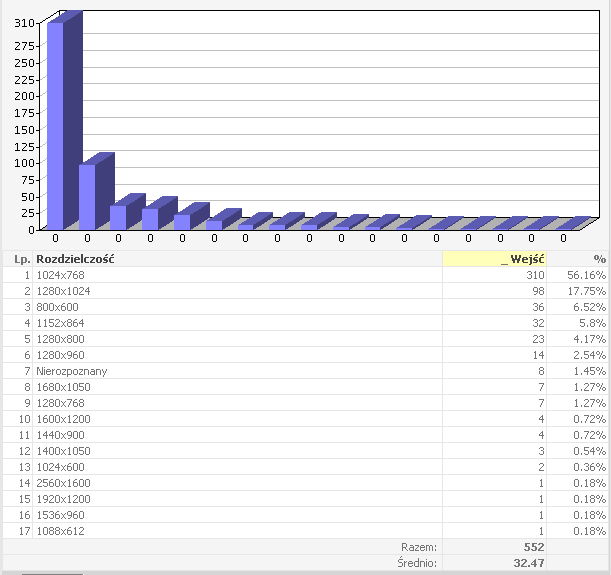Click the 3 visits value for 1400x1050
Image resolution: width=611 pixels, height=575 pixels.
(x=541, y=451)
